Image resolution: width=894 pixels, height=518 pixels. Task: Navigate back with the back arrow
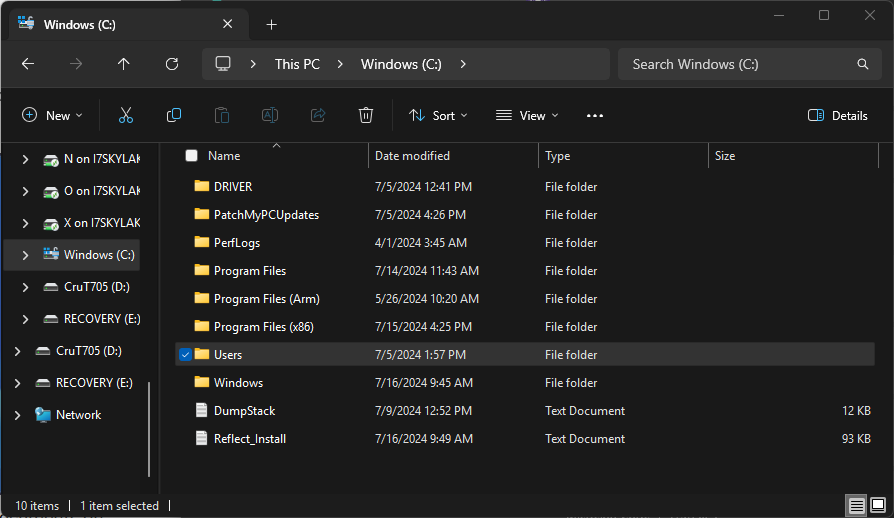click(28, 64)
